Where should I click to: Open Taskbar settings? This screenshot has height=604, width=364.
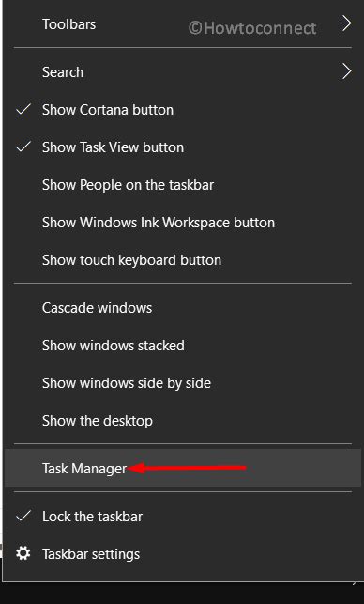click(x=182, y=554)
